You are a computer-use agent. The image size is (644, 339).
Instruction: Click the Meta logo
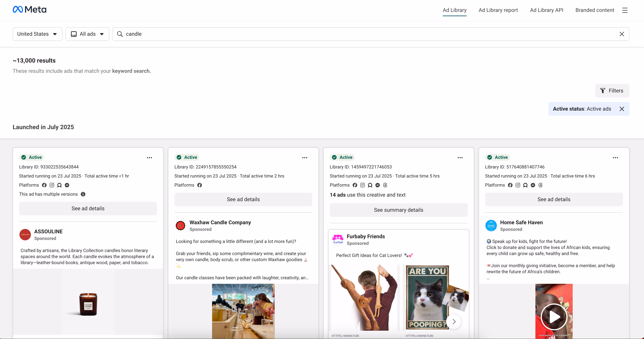[30, 9]
